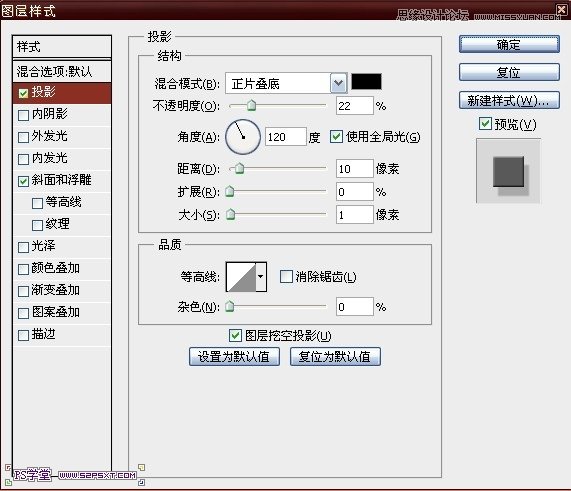The height and width of the screenshot is (491, 571).
Task: Toggle 消除锯齿 anti-alias checkbox
Action: tap(286, 276)
